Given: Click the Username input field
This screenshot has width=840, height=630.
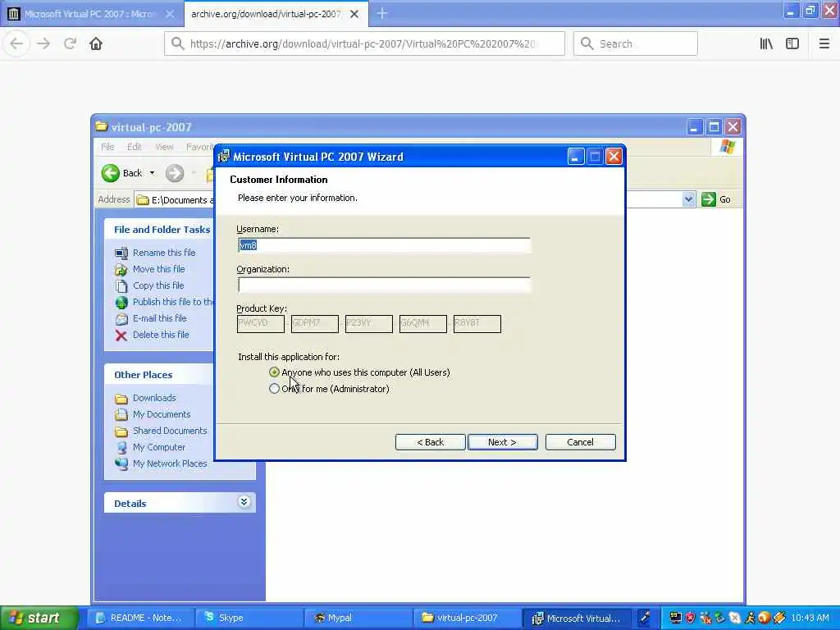Looking at the screenshot, I should coord(384,245).
